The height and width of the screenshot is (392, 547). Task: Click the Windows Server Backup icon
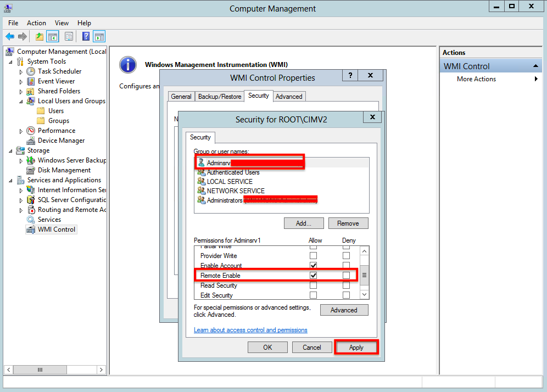(31, 160)
